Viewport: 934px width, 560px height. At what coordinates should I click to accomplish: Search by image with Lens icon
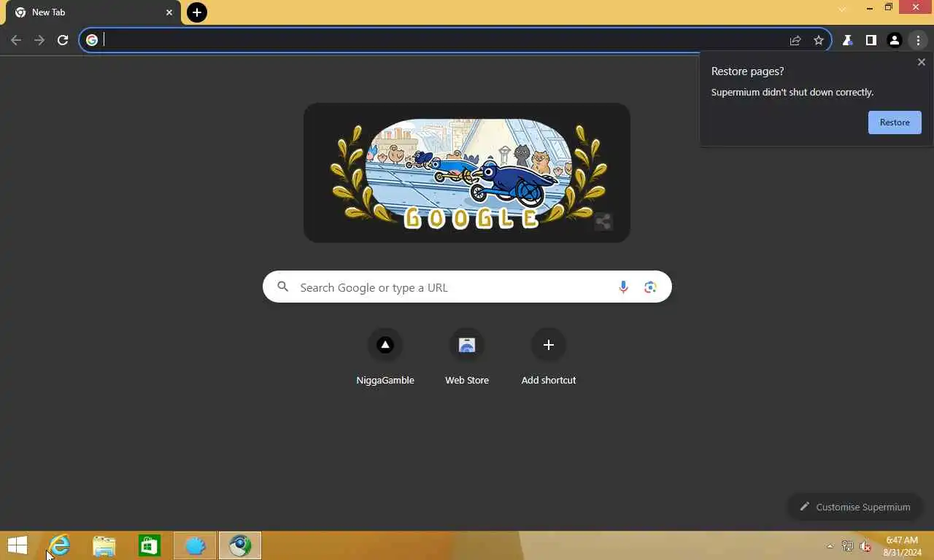coord(650,287)
